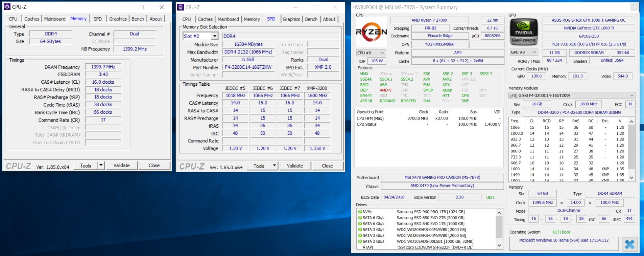Click AMD X470 chipset field
The height and width of the screenshot is (256, 644).
(x=442, y=186)
